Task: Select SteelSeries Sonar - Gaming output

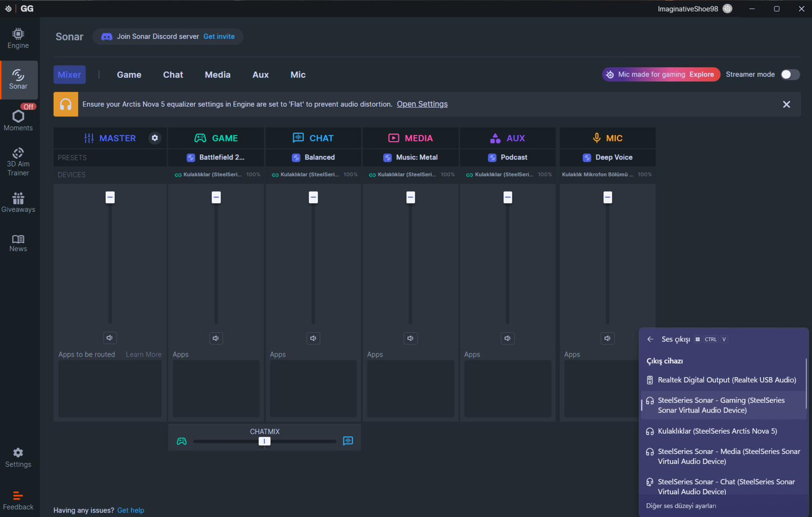Action: click(x=723, y=405)
